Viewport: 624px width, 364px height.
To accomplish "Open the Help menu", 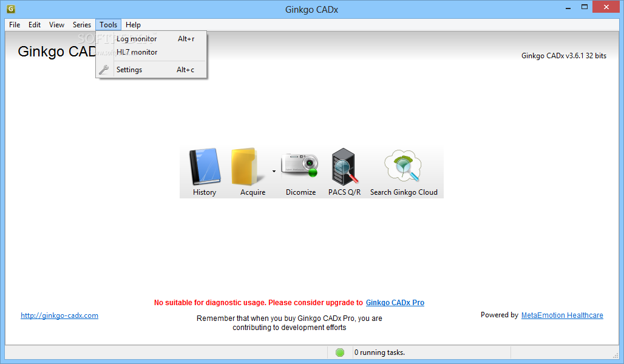I will click(x=133, y=25).
